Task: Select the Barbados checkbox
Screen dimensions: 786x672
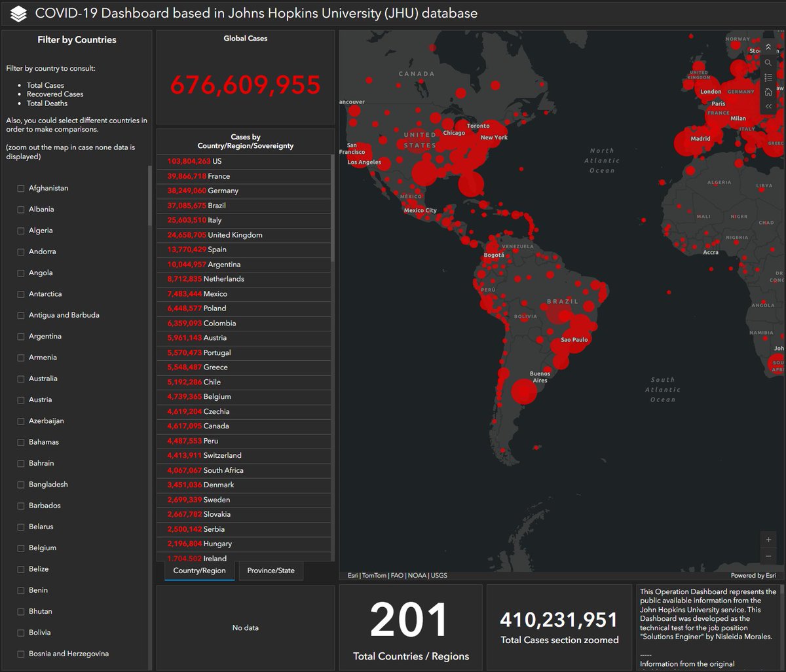Action: [21, 506]
